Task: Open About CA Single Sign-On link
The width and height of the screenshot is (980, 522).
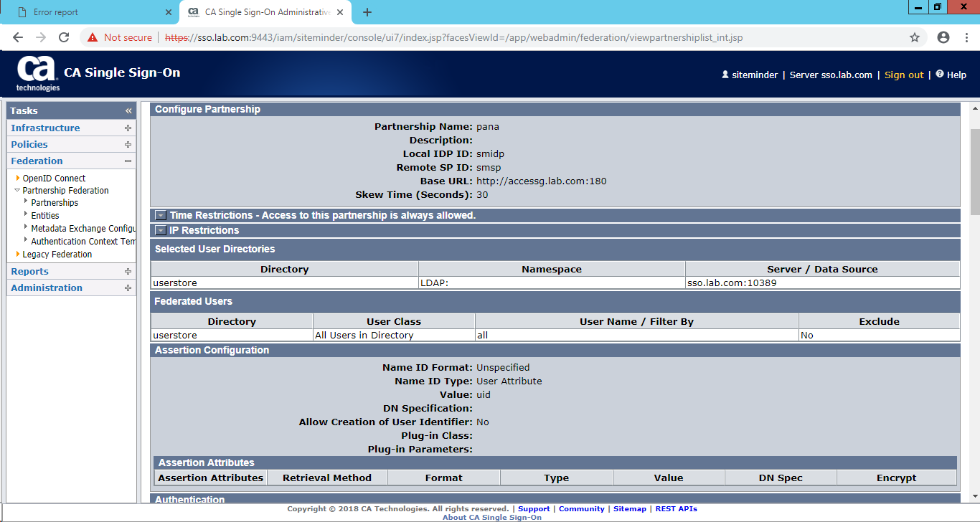Action: coord(492,517)
